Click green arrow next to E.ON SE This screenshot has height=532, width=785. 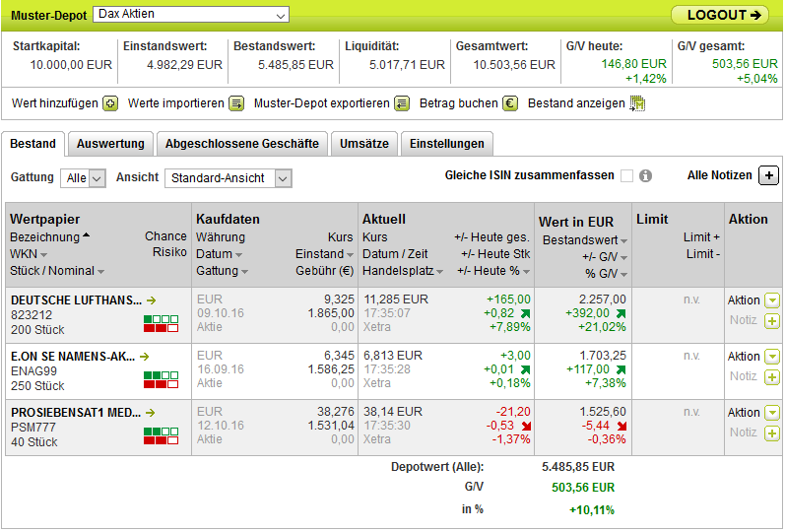(145, 357)
